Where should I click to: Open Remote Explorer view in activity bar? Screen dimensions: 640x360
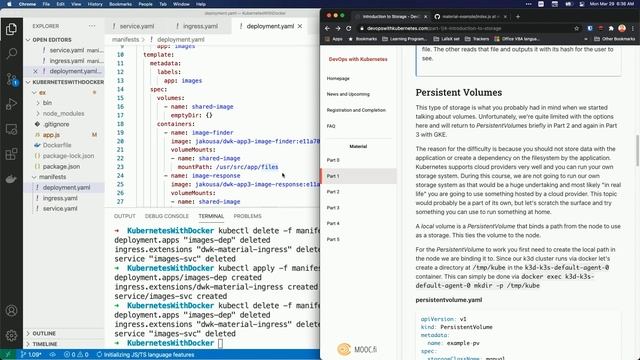pyautogui.click(x=11, y=129)
